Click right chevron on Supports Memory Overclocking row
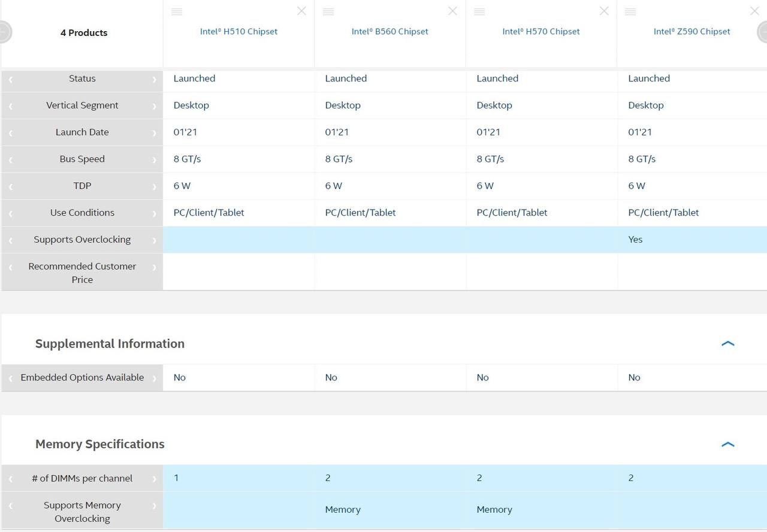 [x=154, y=506]
